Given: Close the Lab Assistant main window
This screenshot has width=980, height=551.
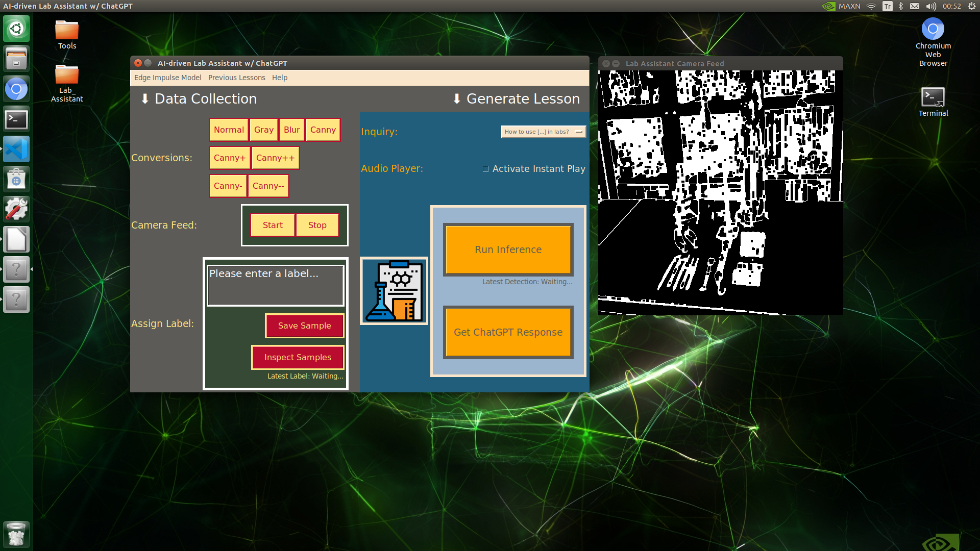Looking at the screenshot, I should pyautogui.click(x=138, y=63).
